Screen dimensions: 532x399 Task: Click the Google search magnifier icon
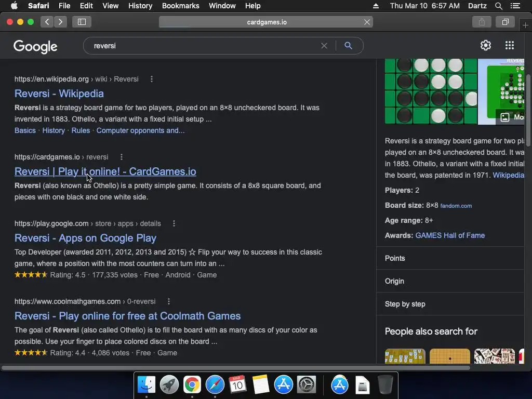click(x=348, y=46)
